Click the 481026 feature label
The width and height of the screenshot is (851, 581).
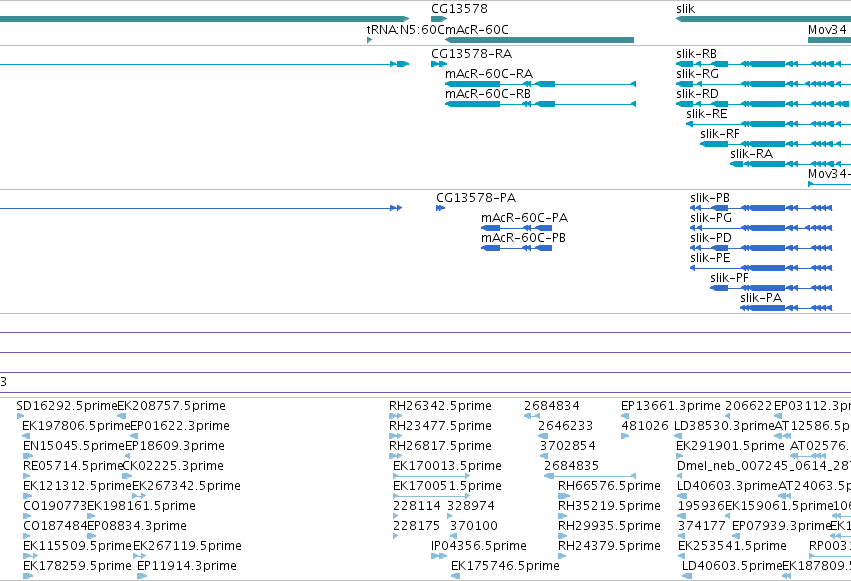click(x=645, y=426)
